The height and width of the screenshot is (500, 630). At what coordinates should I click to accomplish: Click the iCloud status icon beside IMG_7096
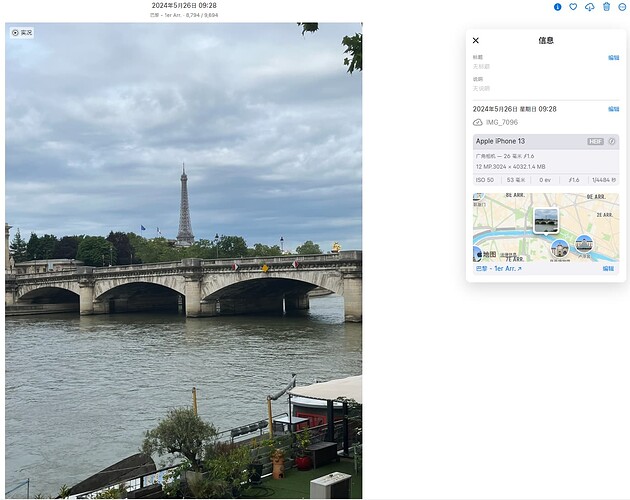click(x=478, y=122)
